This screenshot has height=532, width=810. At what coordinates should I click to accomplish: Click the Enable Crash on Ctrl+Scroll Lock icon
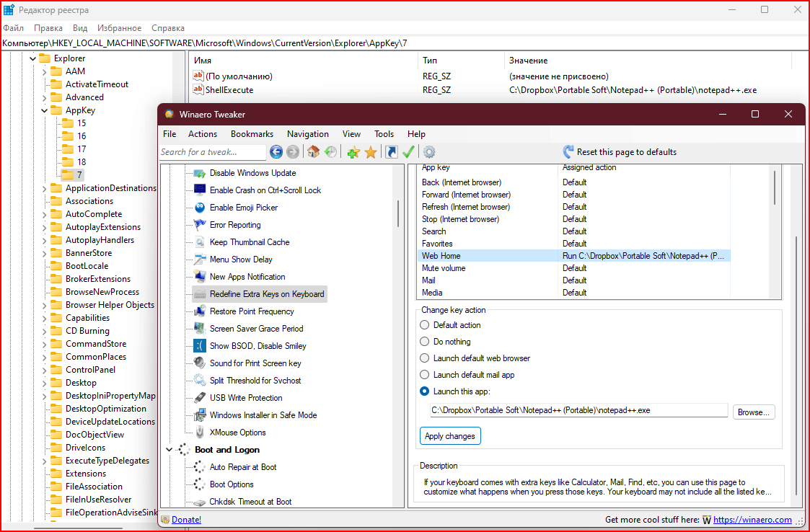tap(200, 190)
